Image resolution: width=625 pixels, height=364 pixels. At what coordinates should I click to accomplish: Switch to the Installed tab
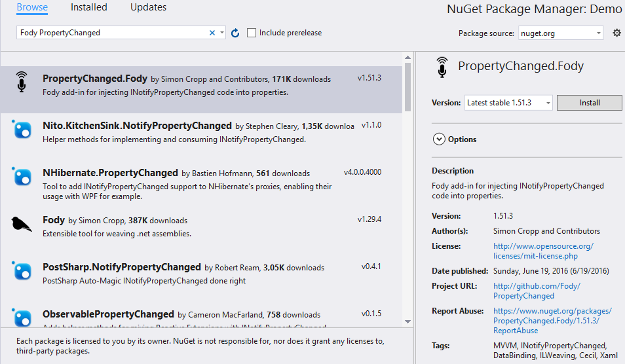click(x=88, y=7)
